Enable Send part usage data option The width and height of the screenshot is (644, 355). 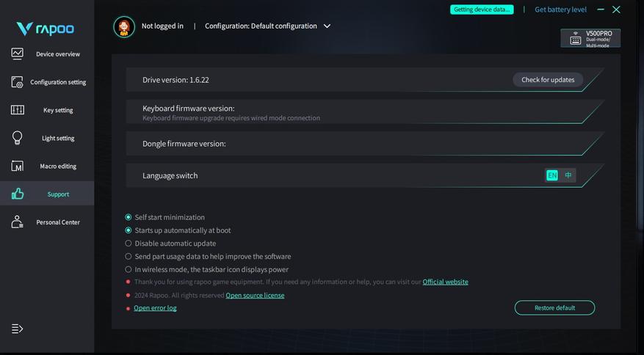click(x=129, y=257)
